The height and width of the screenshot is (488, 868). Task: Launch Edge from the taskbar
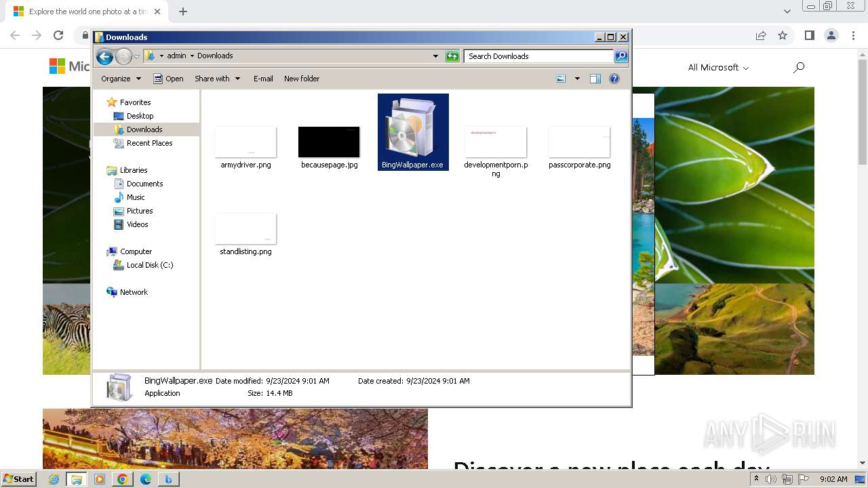click(x=145, y=479)
